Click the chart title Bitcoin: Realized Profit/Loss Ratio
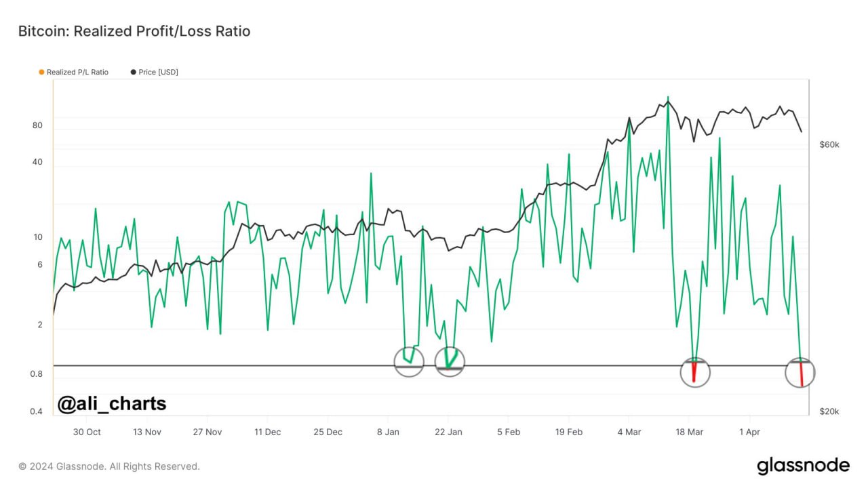This screenshot has height=488, width=868. pyautogui.click(x=134, y=31)
